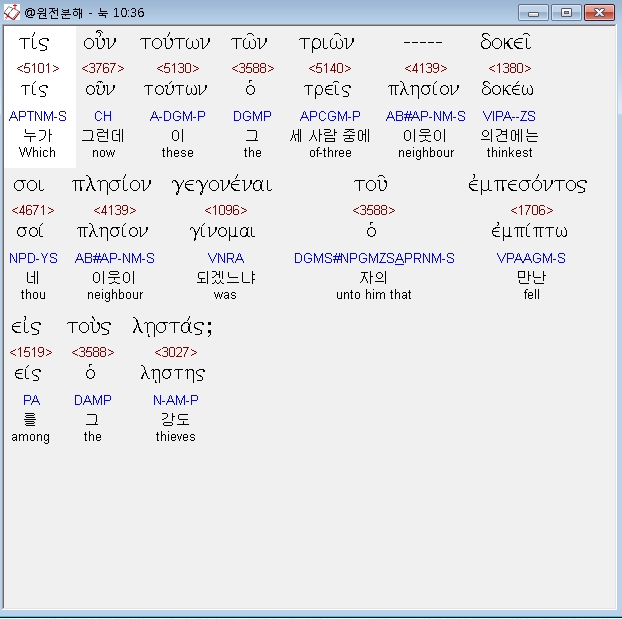The width and height of the screenshot is (622, 619).
Task: Click Strong's number <1096>
Action: pos(226,210)
